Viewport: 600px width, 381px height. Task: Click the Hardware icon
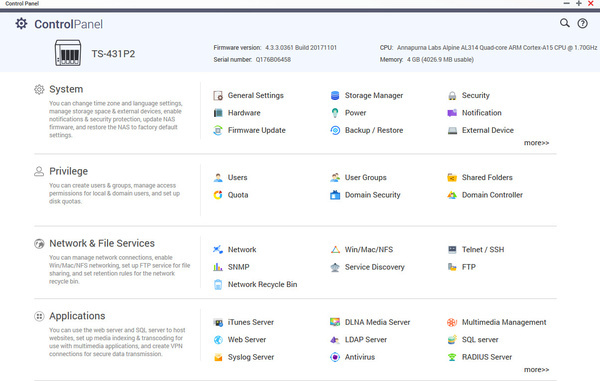tap(218, 113)
